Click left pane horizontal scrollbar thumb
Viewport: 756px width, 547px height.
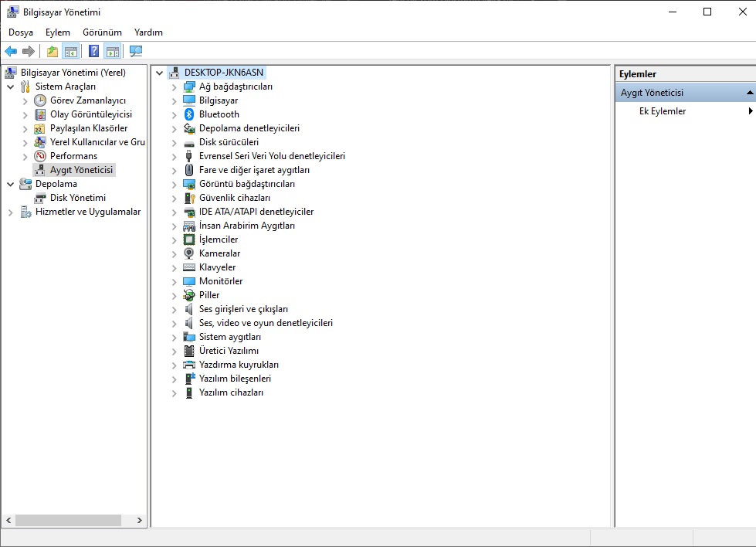[x=68, y=521]
